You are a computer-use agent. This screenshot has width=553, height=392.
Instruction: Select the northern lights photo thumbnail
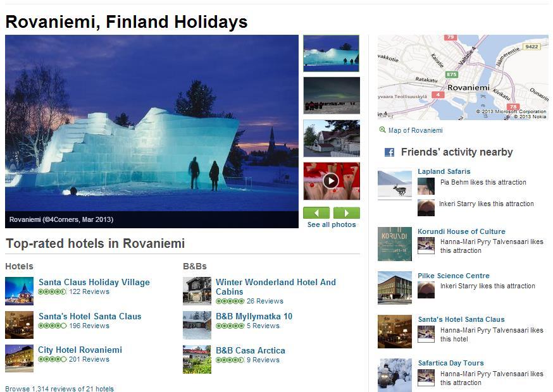tap(332, 95)
